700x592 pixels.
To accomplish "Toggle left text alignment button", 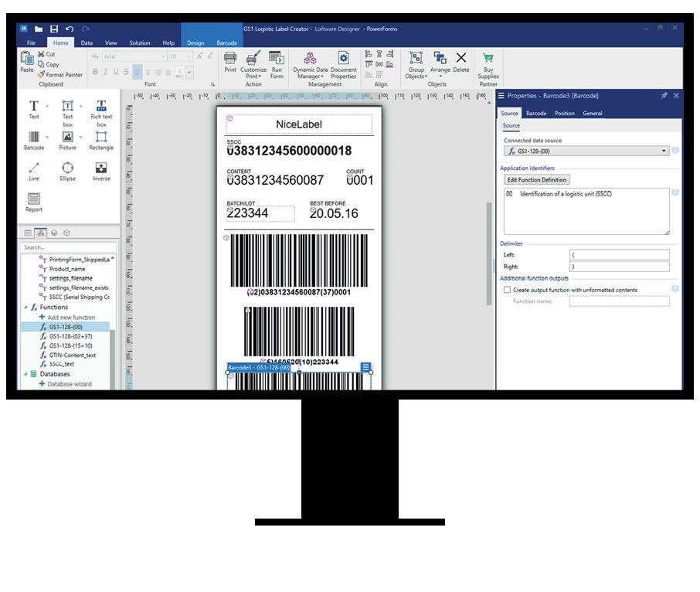I will pyautogui.click(x=138, y=72).
